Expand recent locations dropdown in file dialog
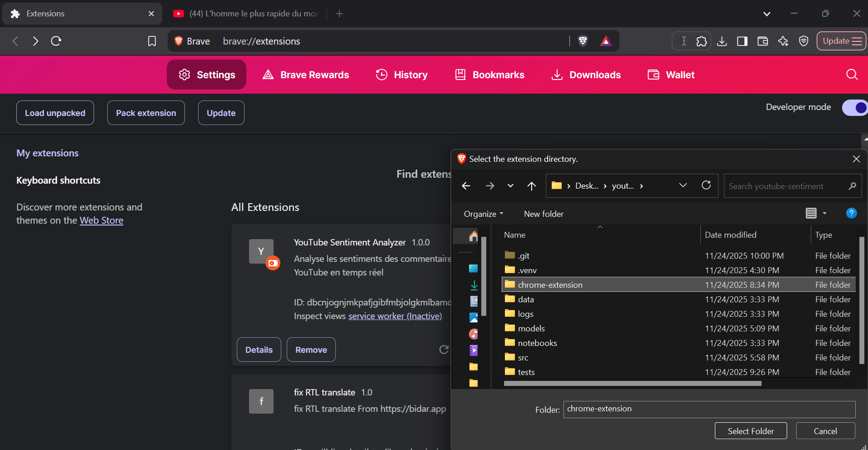Screen dimensions: 868x450 pos(510,185)
